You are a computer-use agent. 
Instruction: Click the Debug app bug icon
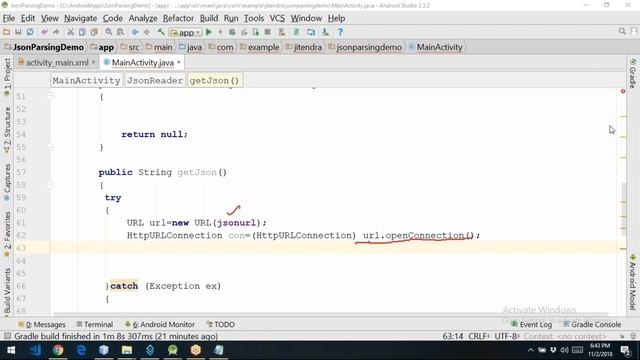(232, 32)
